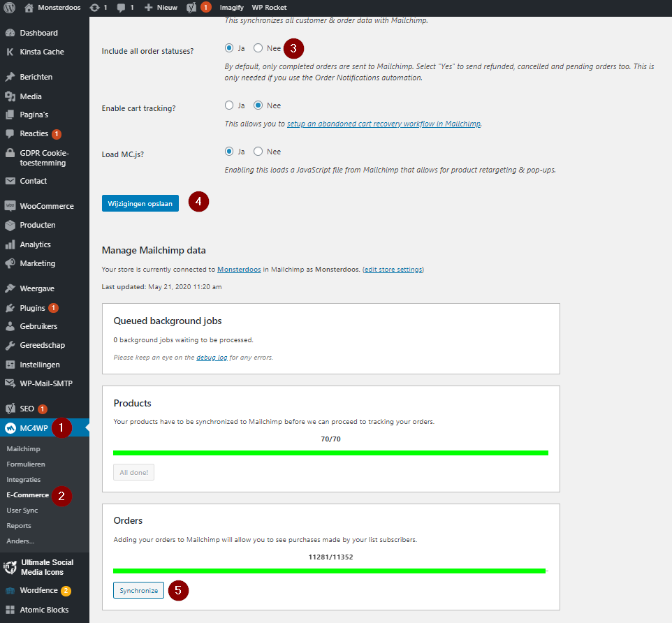Click the comments bubble icon in admin bar

[122, 8]
